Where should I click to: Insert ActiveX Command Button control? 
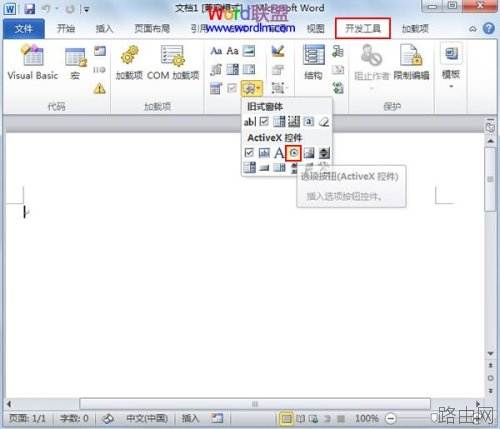[x=264, y=167]
